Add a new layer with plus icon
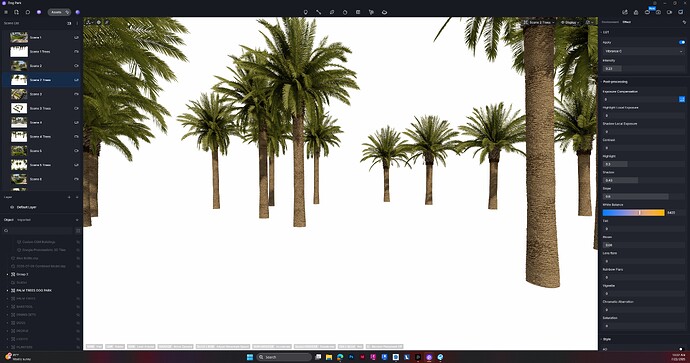The height and width of the screenshot is (363, 690). tap(69, 197)
